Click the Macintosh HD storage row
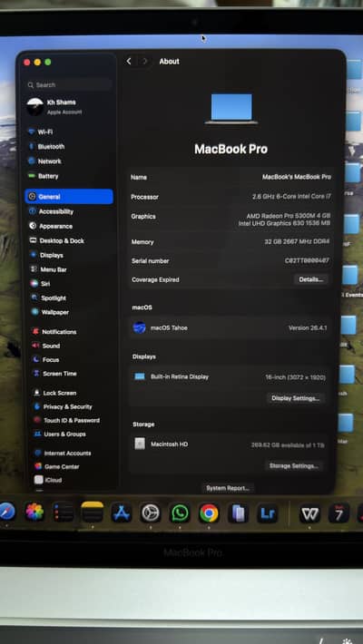The width and height of the screenshot is (363, 644). click(x=228, y=444)
